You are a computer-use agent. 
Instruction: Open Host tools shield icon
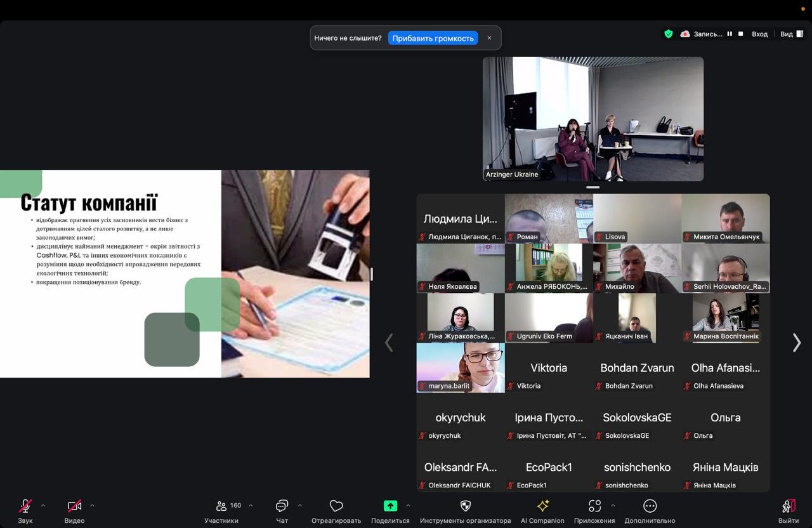click(465, 506)
